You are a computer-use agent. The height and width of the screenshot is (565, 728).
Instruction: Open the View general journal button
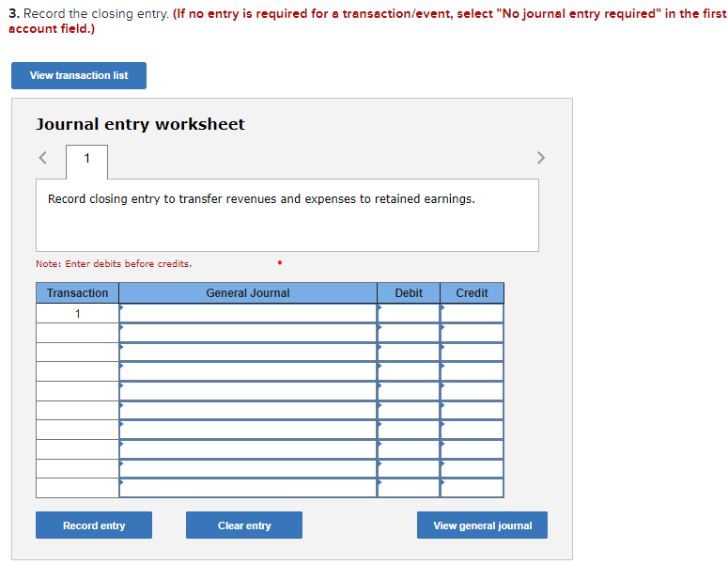point(482,525)
